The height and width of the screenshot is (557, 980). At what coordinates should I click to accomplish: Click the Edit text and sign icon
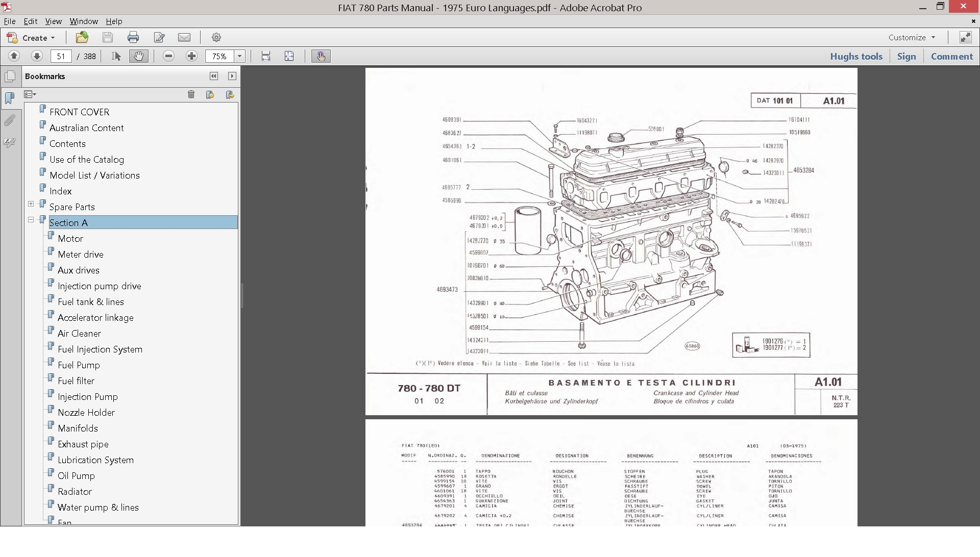tap(159, 37)
